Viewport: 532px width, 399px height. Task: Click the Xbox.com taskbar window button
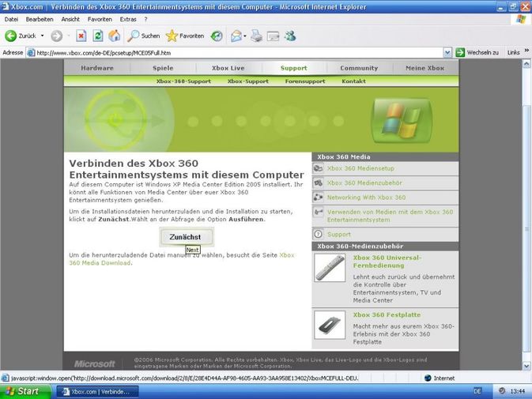97,392
